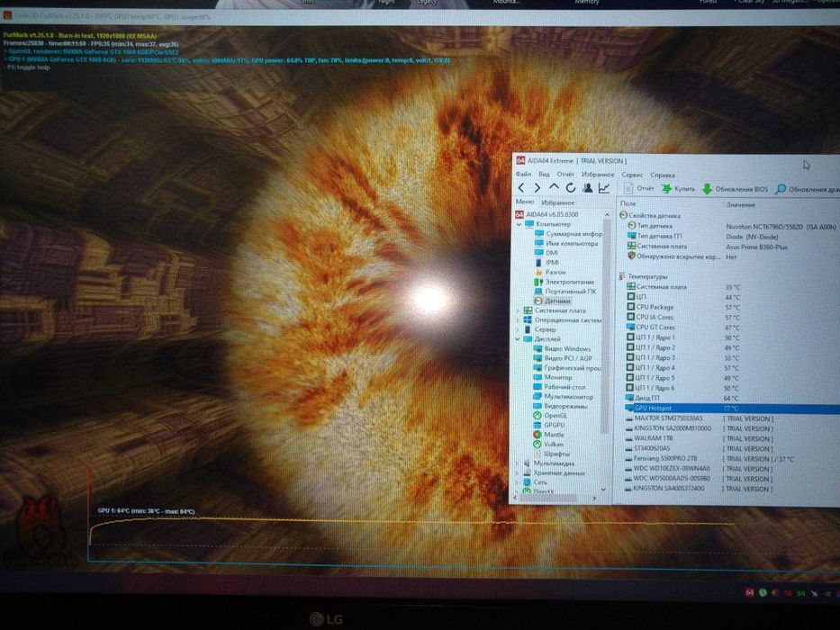The height and width of the screenshot is (630, 840).
Task: Click the Купить buy button
Action: [679, 189]
